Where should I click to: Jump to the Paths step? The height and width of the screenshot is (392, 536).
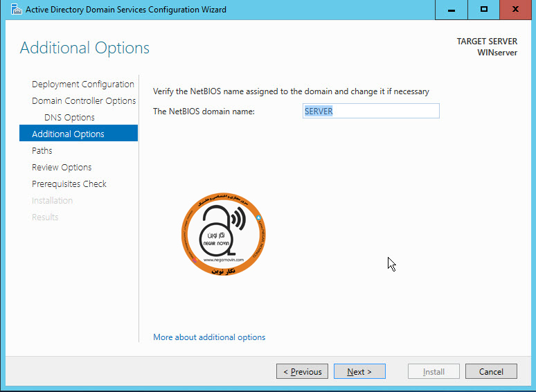[42, 150]
